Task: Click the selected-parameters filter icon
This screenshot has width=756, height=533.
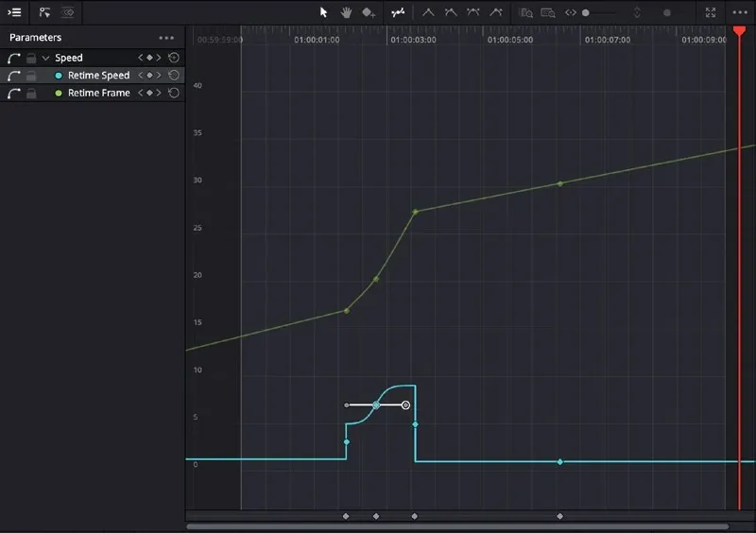Action: tap(44, 12)
